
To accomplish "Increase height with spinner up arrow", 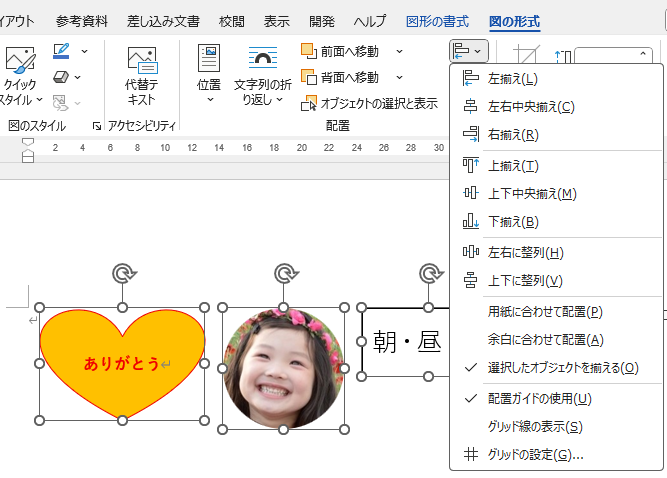I will click(x=643, y=53).
